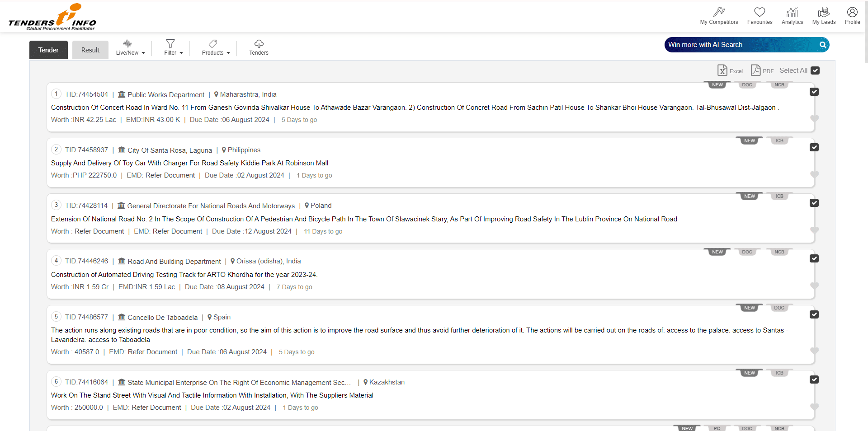Favourite the Philippines toy car tender
This screenshot has width=868, height=431.
[814, 175]
